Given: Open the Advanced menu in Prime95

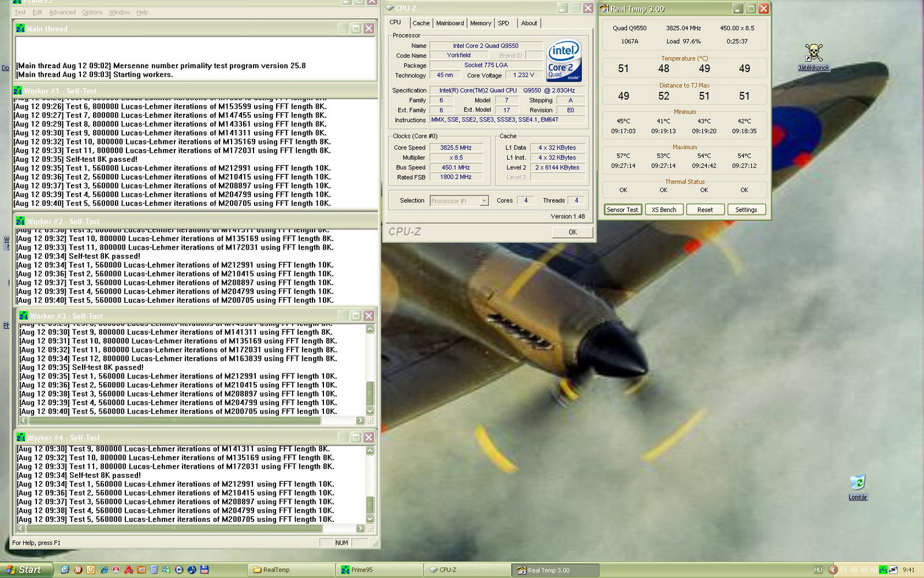Looking at the screenshot, I should click(62, 12).
